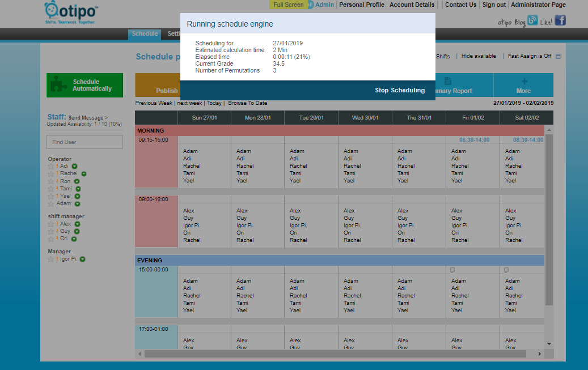Click the star icon next to Adi
588x370 pixels.
tap(50, 166)
